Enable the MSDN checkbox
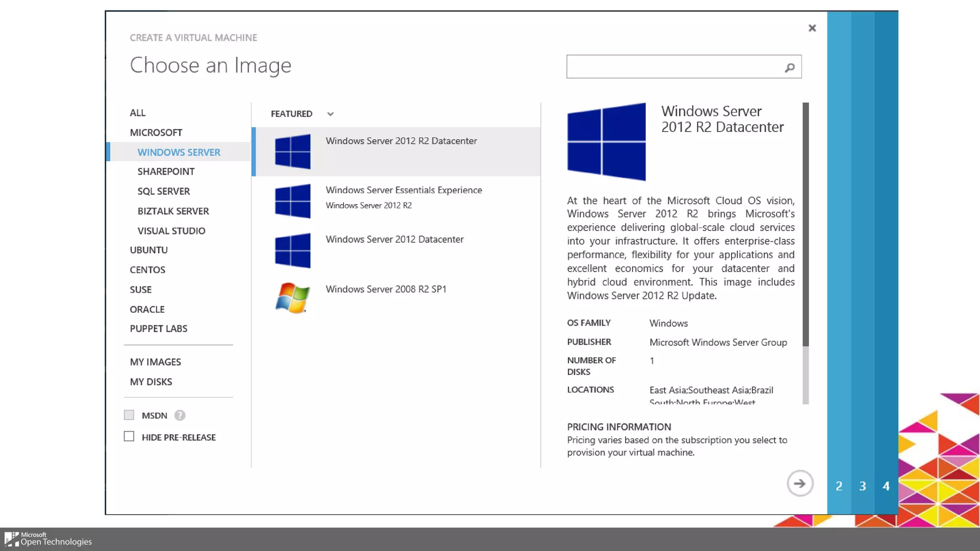 click(x=129, y=415)
